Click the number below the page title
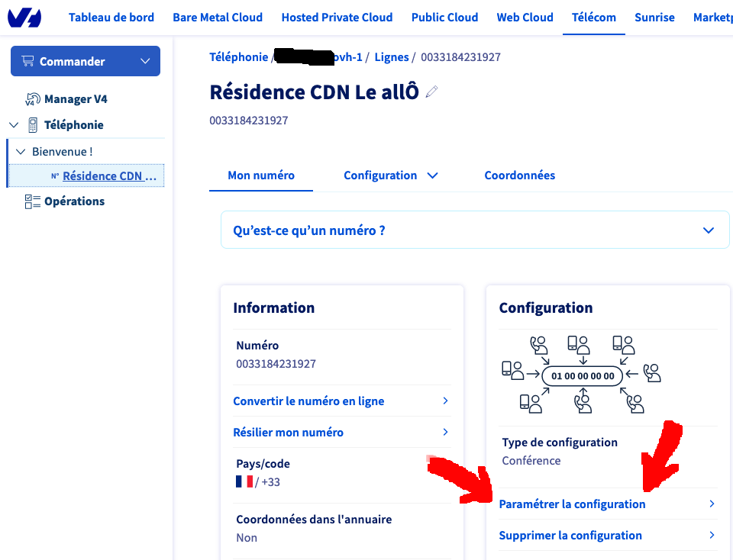The width and height of the screenshot is (733, 560). (249, 120)
